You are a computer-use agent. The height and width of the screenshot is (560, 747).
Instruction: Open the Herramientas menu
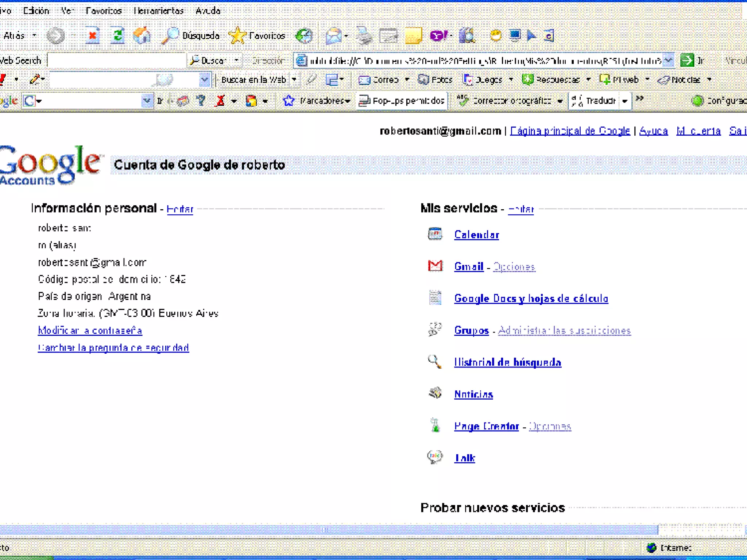(x=159, y=11)
